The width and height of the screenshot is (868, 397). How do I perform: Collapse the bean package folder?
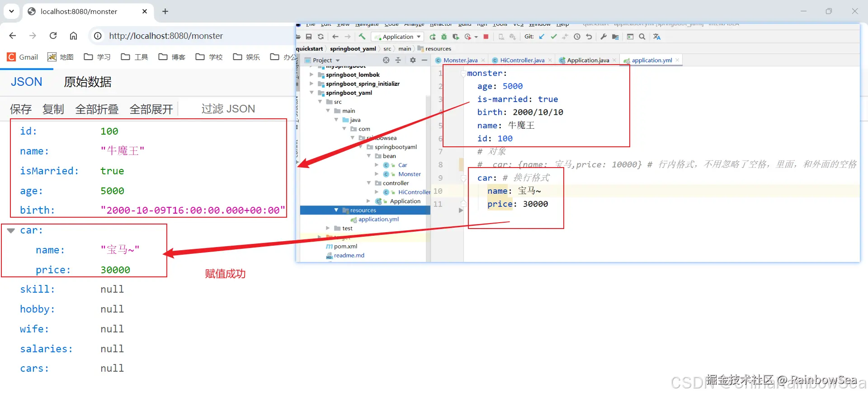tap(368, 156)
